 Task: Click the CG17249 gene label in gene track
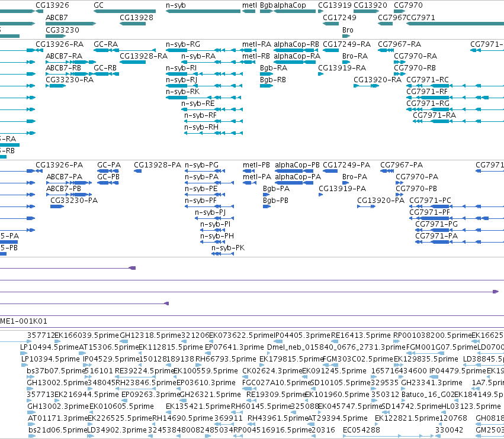click(339, 17)
